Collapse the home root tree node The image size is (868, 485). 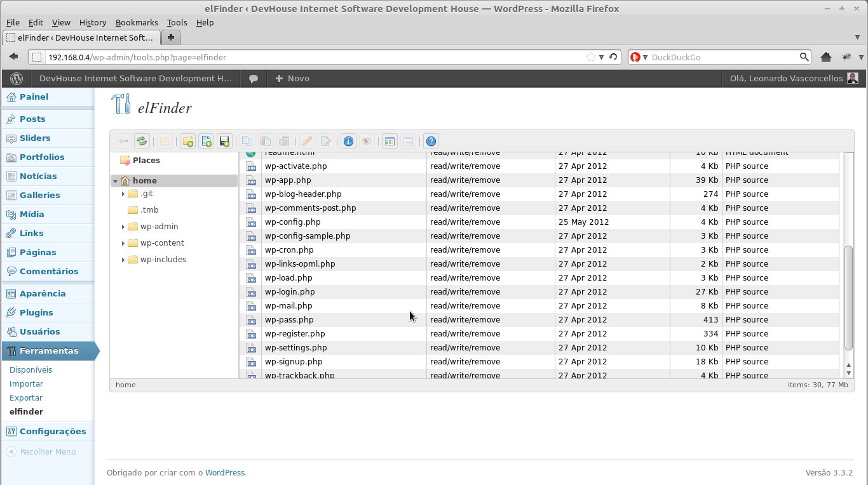point(115,181)
